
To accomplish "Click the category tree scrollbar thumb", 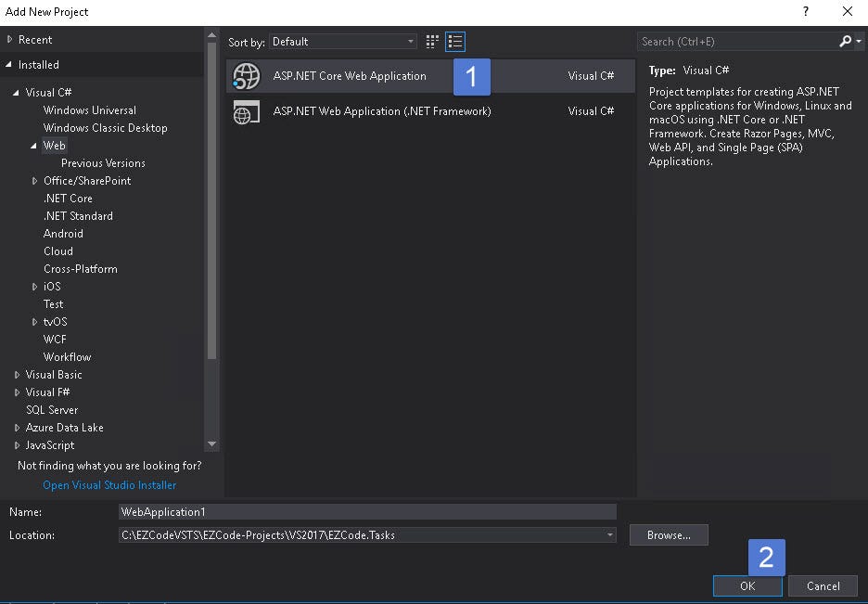I will (211, 200).
